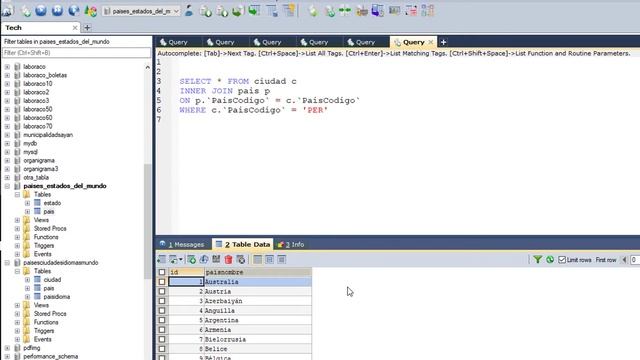Switch to the 3 Info tab
The width and height of the screenshot is (640, 360).
click(x=291, y=244)
